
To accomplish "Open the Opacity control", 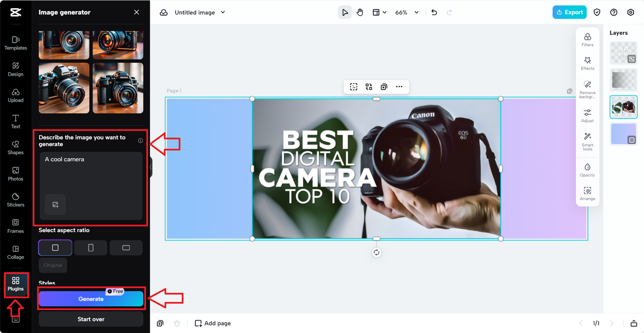I will pos(587,170).
